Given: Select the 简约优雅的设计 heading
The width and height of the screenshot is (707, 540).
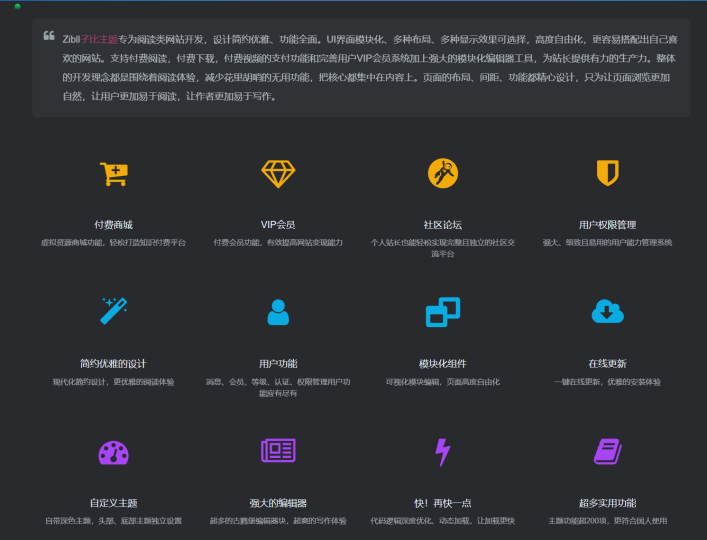Looking at the screenshot, I should point(114,364).
